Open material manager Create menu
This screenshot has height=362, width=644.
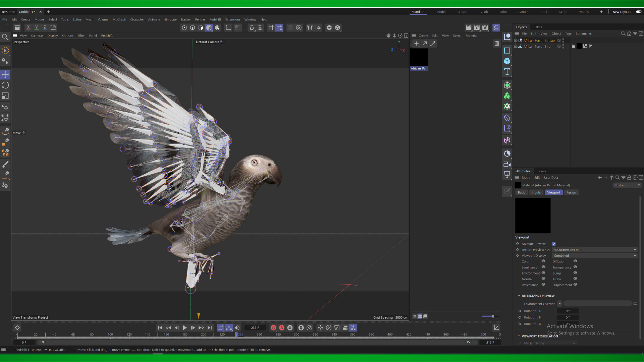[x=423, y=36]
